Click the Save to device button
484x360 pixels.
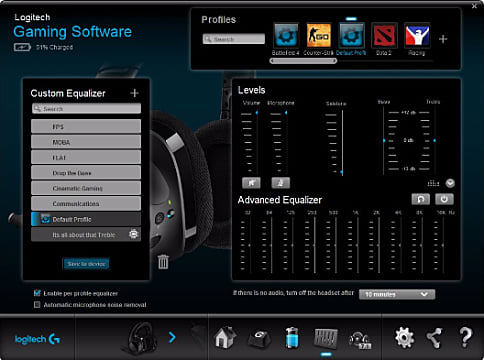[86, 264]
